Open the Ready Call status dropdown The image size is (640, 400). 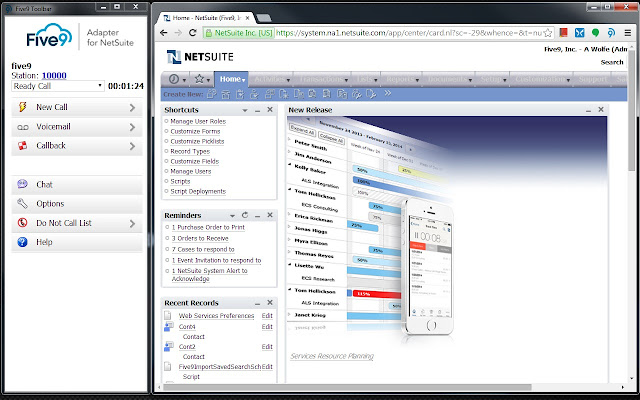[57, 86]
